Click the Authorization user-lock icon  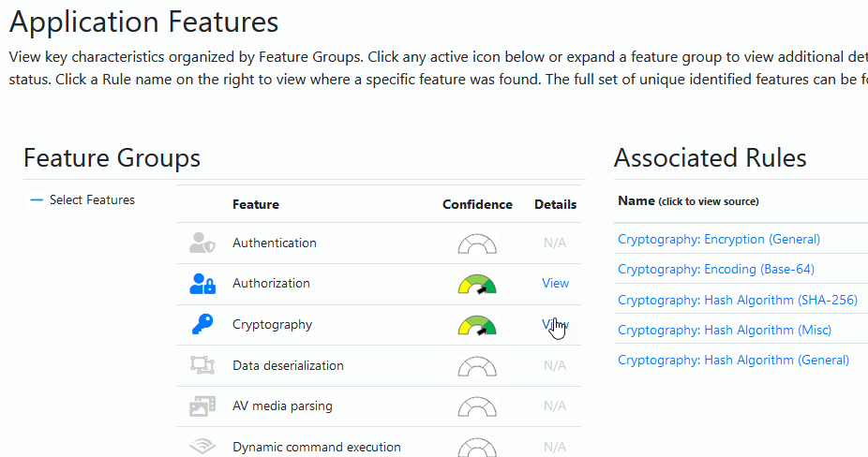click(x=202, y=284)
